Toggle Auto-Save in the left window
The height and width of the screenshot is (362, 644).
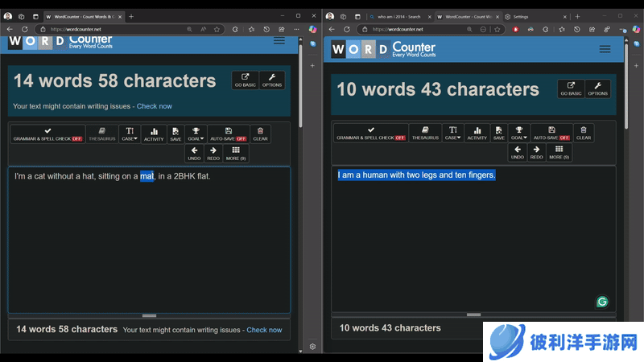tap(229, 134)
